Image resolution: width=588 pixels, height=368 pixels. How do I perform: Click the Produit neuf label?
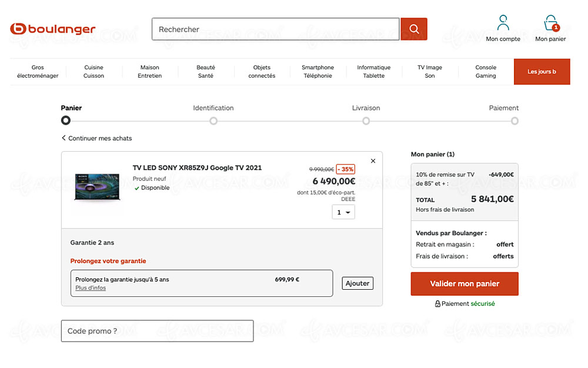point(149,179)
